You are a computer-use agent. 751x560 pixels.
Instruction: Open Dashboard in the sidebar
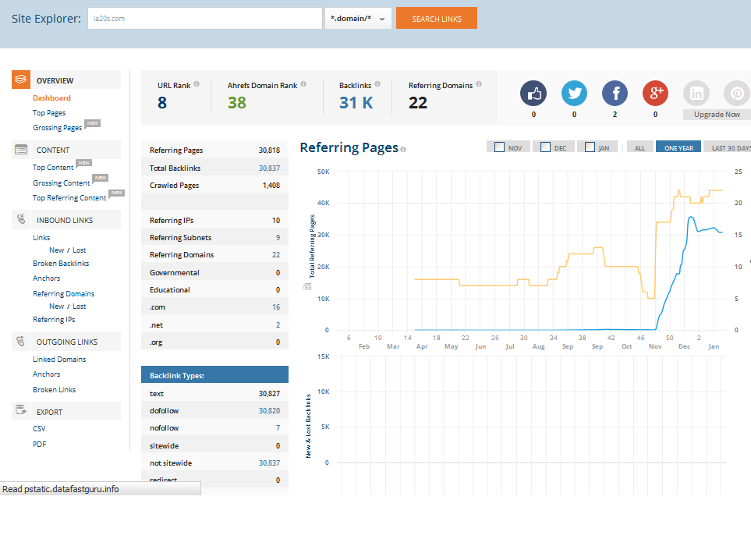coord(51,97)
